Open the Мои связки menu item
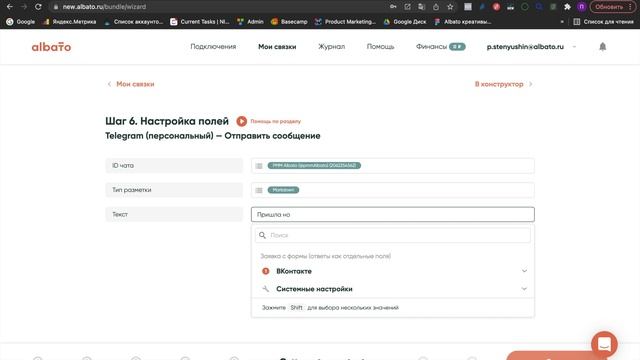Viewport: 640px width, 360px height. click(x=277, y=47)
